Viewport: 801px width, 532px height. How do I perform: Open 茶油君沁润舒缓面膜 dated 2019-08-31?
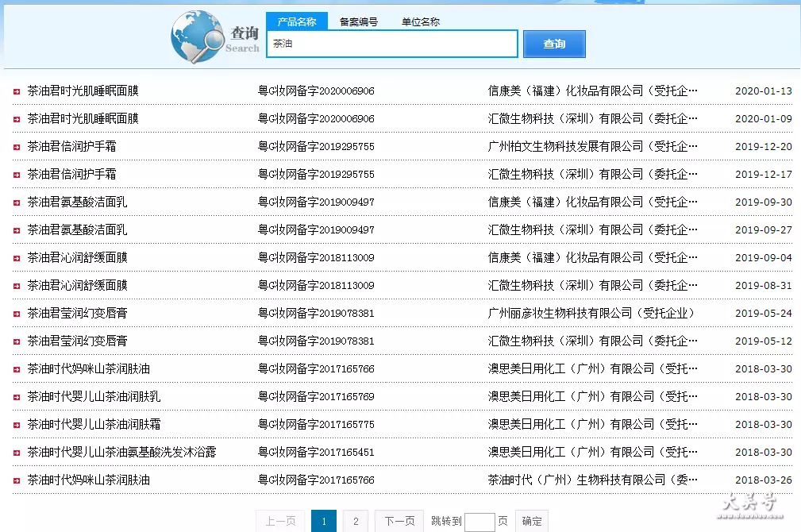77,285
